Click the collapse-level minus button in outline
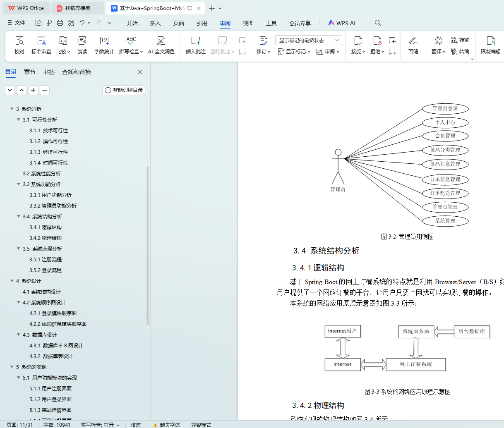The image size is (504, 428). point(45,90)
